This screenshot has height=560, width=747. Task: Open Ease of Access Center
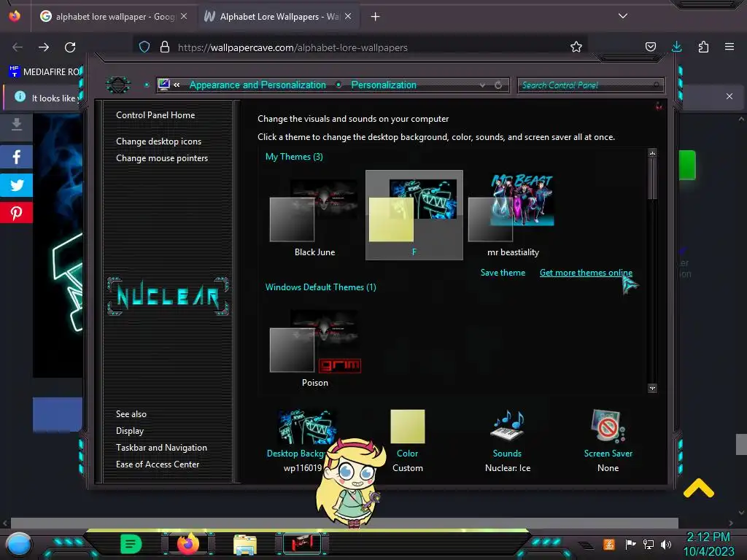pos(158,464)
